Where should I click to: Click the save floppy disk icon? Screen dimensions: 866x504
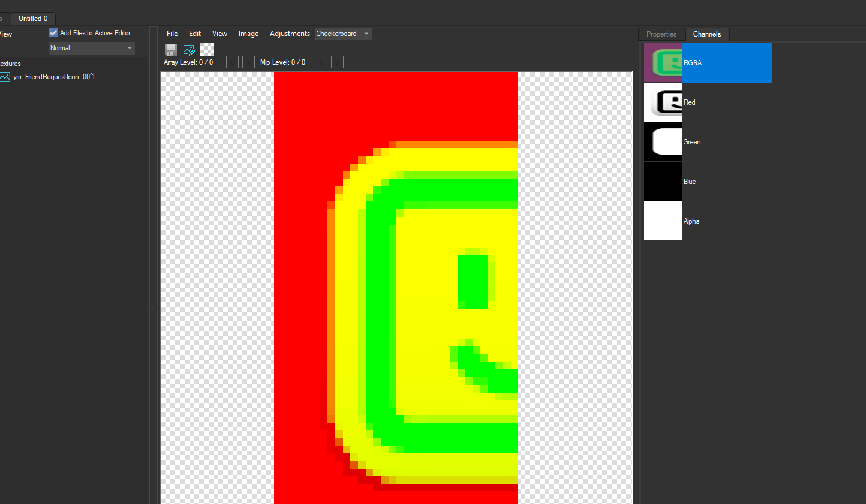pyautogui.click(x=171, y=49)
